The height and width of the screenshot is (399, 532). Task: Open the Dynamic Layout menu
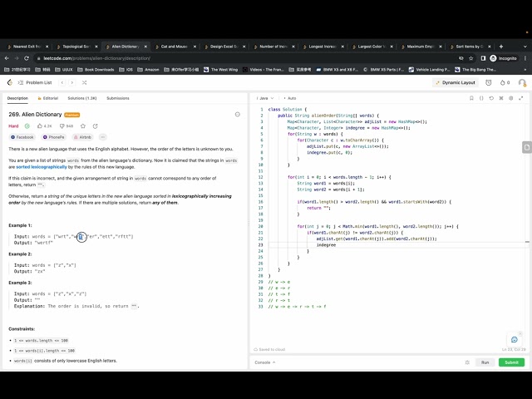tap(456, 82)
